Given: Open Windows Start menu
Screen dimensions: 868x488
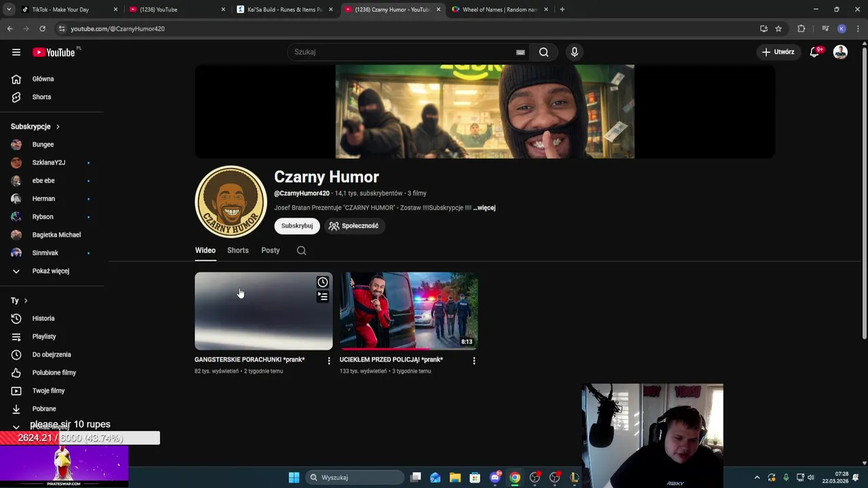Looking at the screenshot, I should tap(294, 477).
